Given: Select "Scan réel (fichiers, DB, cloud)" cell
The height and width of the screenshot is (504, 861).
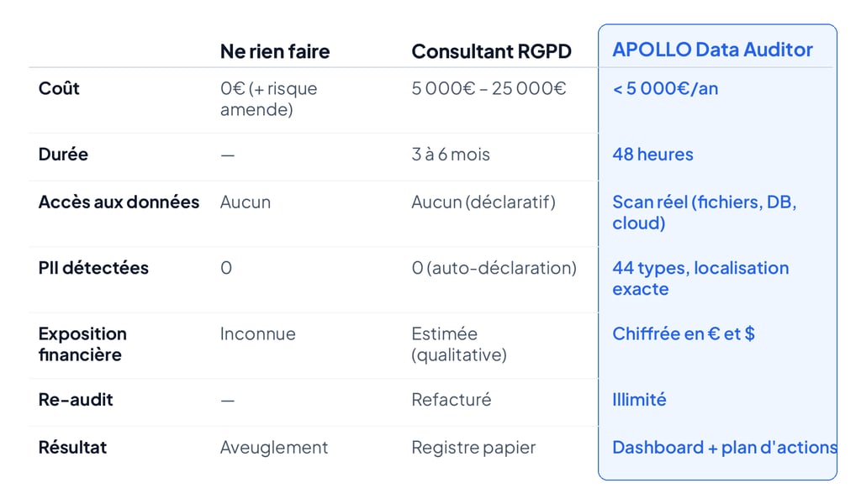Looking at the screenshot, I should tap(704, 213).
